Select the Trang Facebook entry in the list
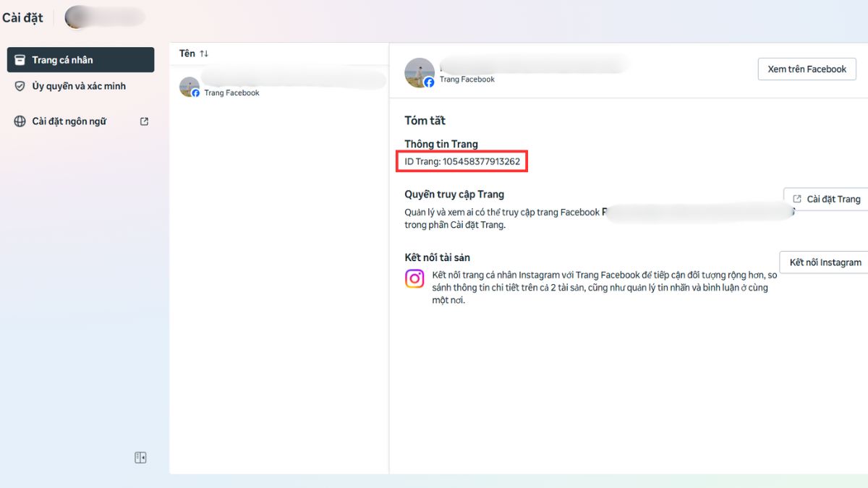Image resolution: width=868 pixels, height=488 pixels. [x=279, y=87]
